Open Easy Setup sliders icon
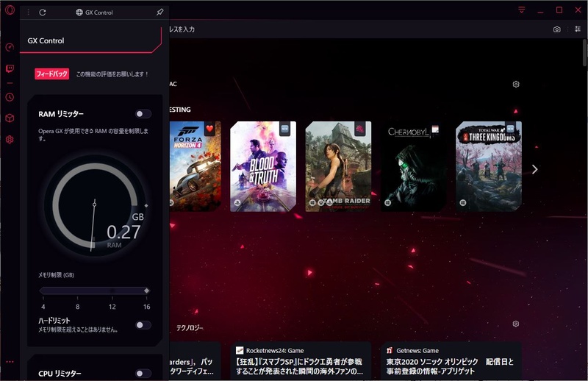This screenshot has height=381, width=588. (578, 29)
